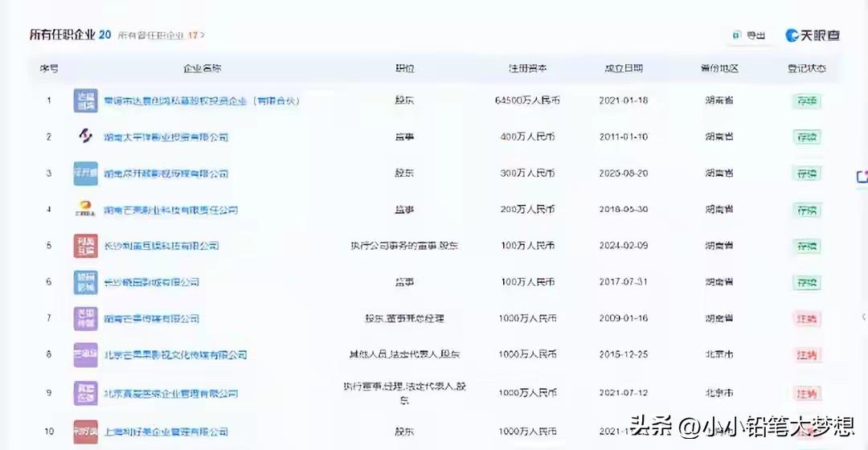The height and width of the screenshot is (450, 868).
Task: Click the 湖南太平洋影业 company logo in row 2
Action: (86, 136)
